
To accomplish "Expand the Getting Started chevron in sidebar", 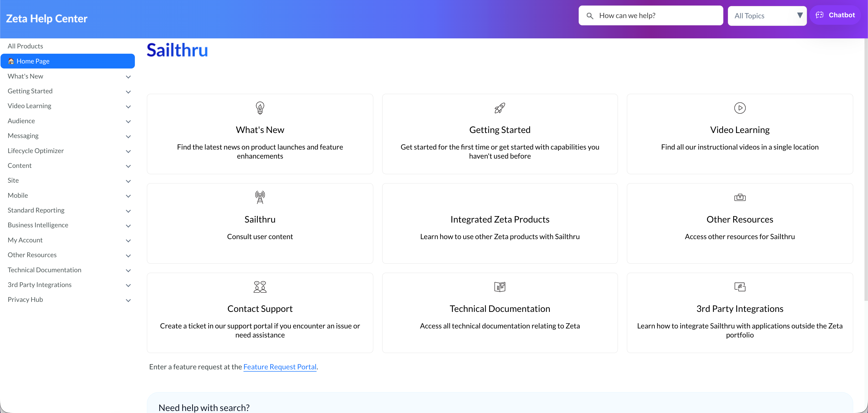I will (x=128, y=92).
